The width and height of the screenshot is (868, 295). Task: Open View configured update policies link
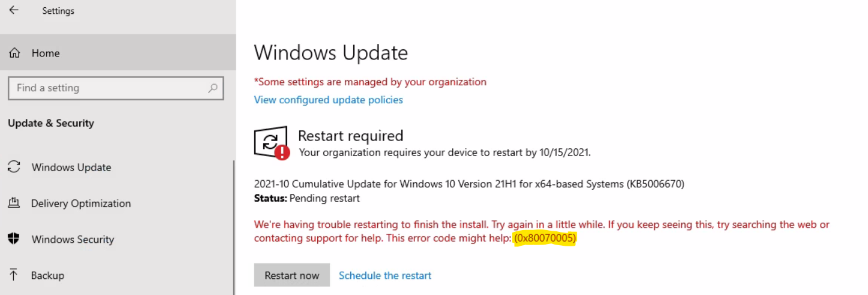tap(329, 100)
